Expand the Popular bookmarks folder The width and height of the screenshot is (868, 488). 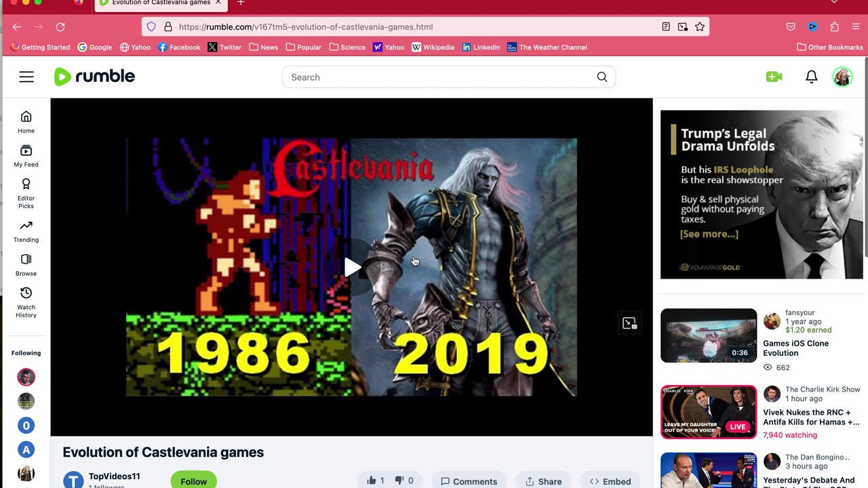pyautogui.click(x=303, y=47)
